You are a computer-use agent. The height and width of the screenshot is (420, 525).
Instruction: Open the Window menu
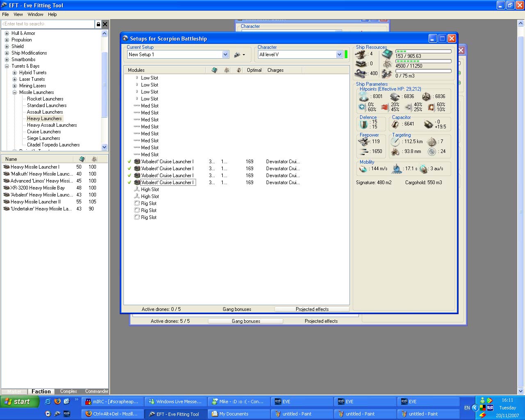[x=35, y=14]
